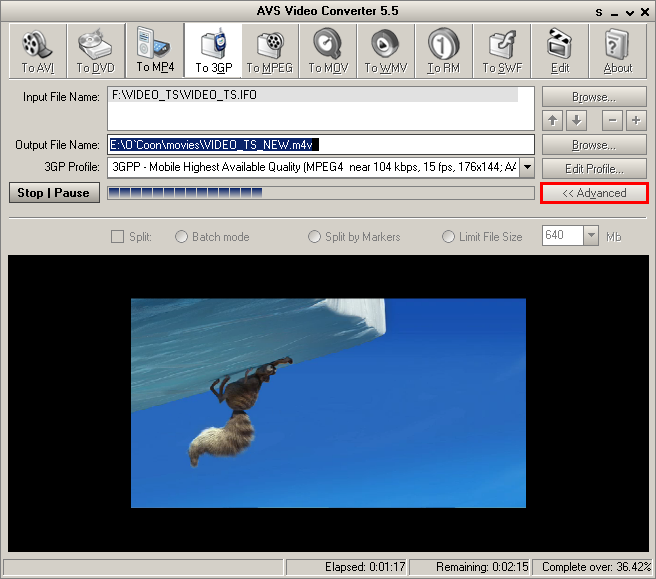Open the 3GP Profile dropdown list

[x=528, y=167]
